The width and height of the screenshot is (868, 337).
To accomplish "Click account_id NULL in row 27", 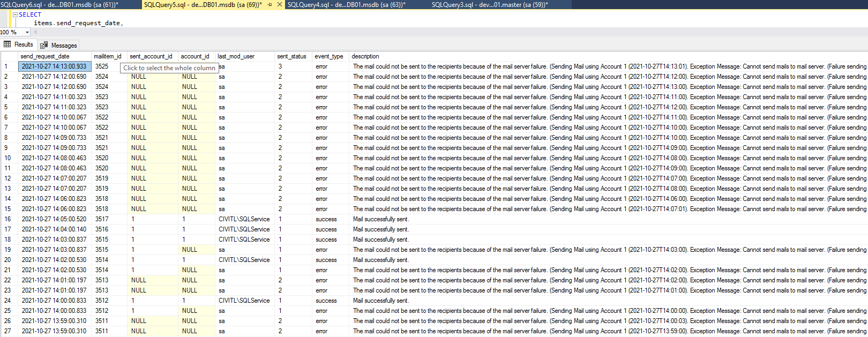I will click(x=197, y=331).
